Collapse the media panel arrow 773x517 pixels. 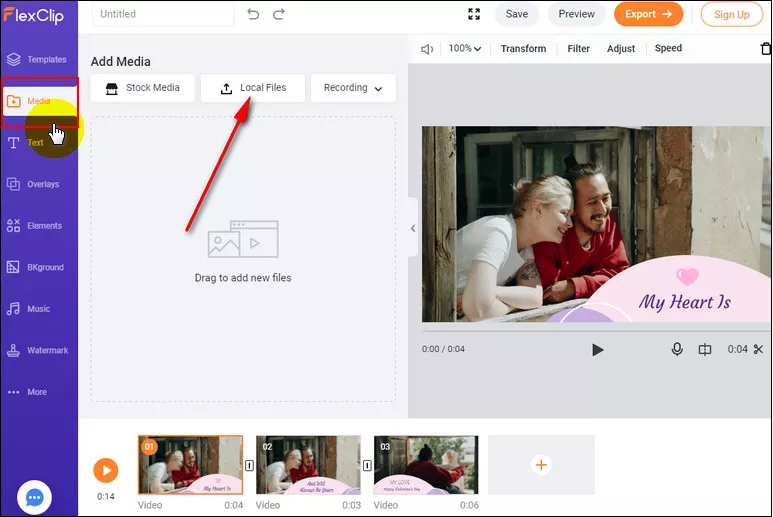point(413,228)
